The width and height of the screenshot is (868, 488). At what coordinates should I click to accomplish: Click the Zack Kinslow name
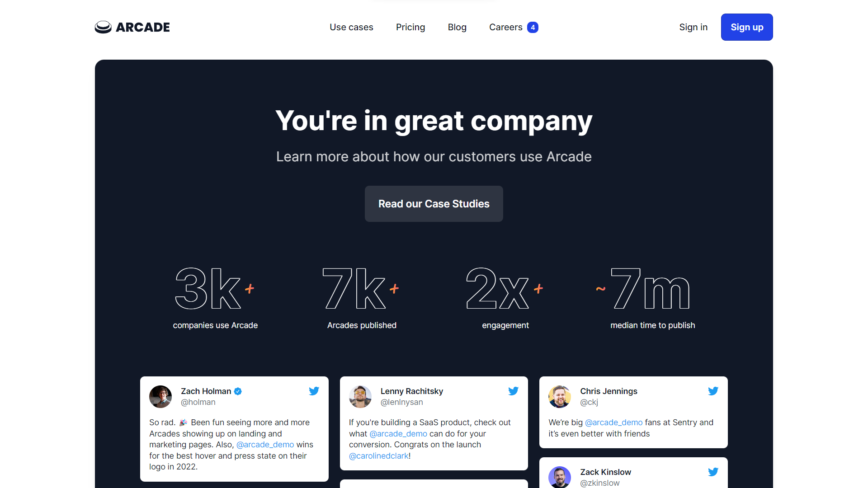coord(605,472)
